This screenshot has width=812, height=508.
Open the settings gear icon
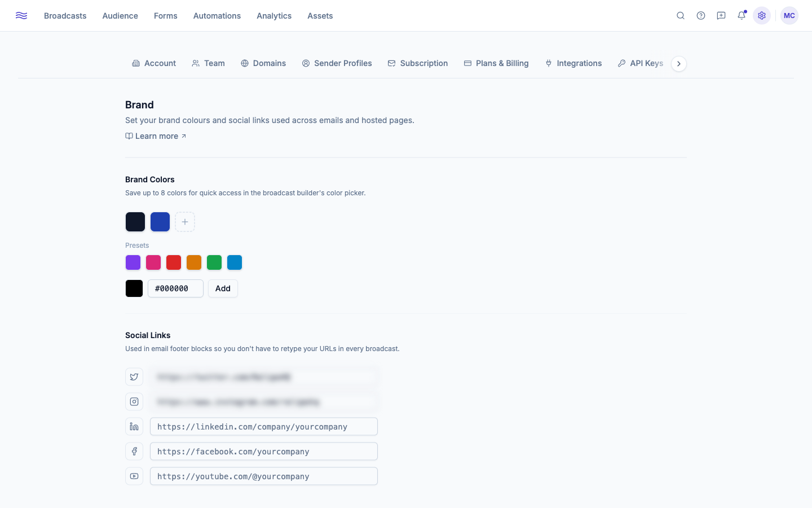762,16
